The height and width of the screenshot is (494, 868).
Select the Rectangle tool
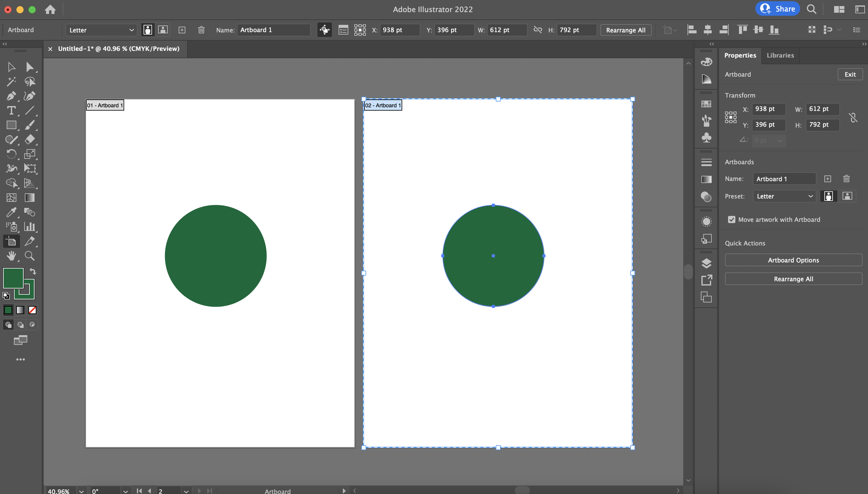coord(11,125)
